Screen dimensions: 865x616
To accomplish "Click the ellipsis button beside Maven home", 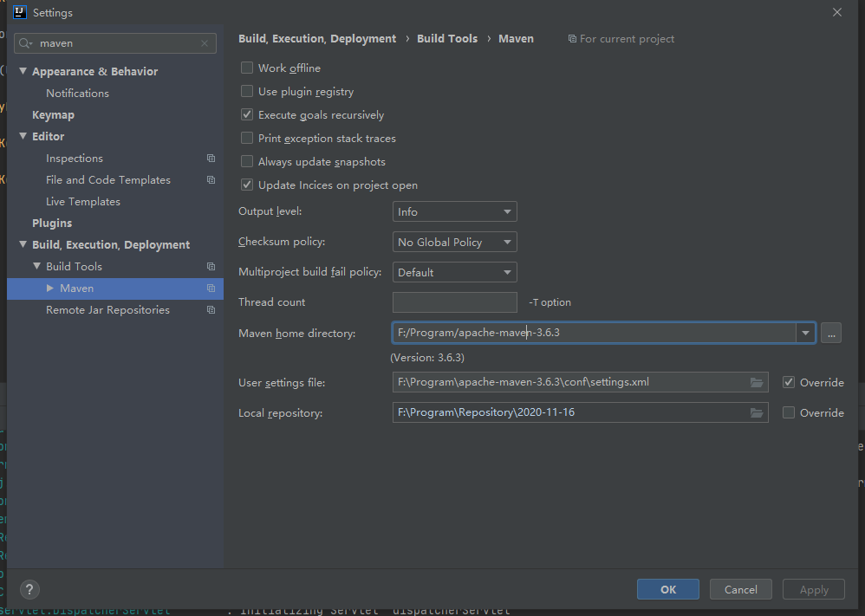I will click(830, 333).
